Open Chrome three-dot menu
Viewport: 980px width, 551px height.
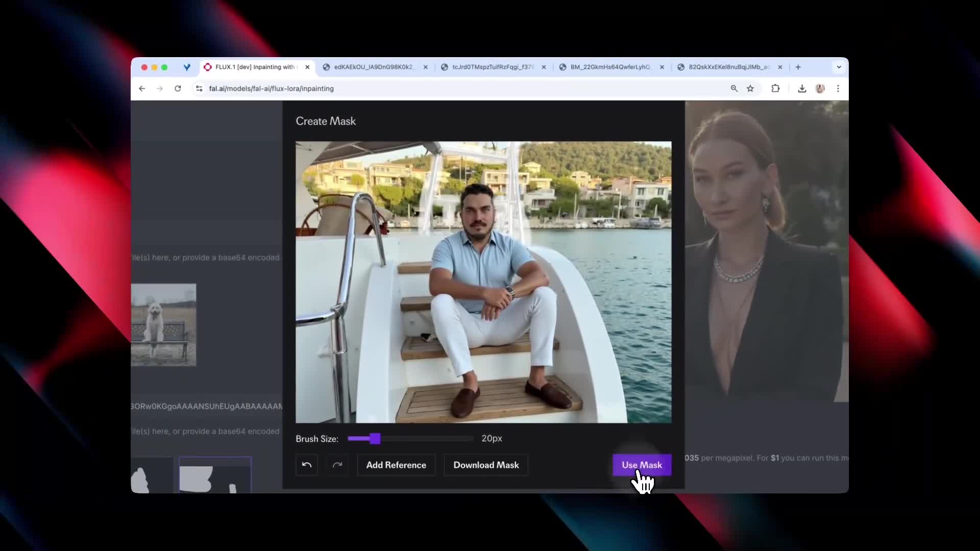(838, 88)
